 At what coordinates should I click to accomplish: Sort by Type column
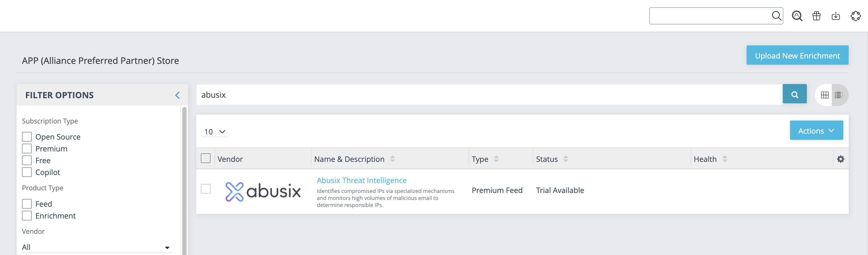click(496, 159)
